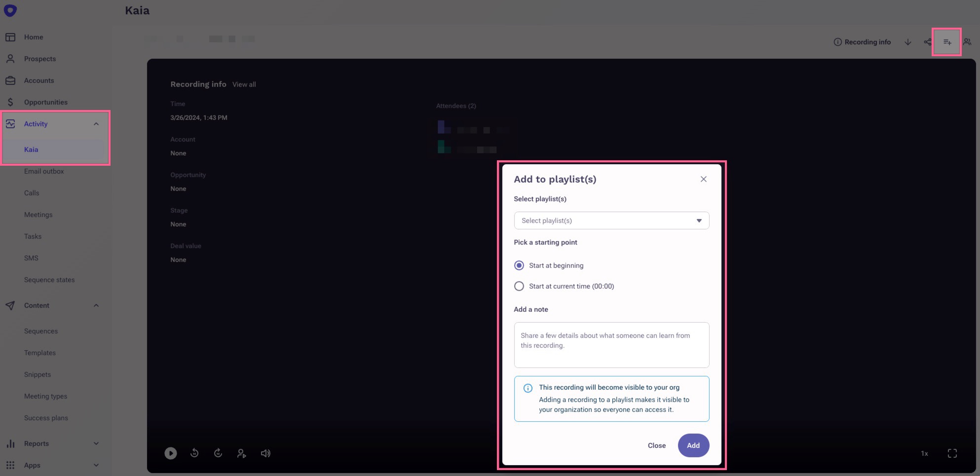The width and height of the screenshot is (980, 476).
Task: Open Meeting types
Action: (x=45, y=396)
